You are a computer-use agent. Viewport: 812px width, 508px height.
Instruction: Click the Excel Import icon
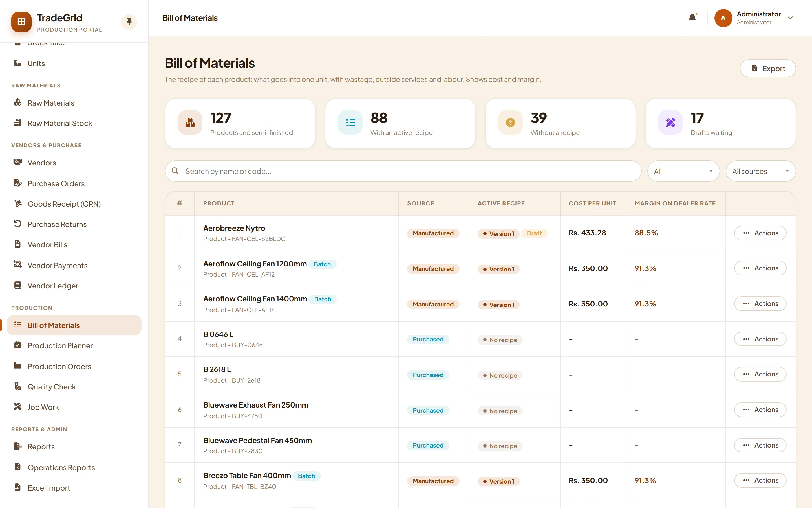point(17,487)
